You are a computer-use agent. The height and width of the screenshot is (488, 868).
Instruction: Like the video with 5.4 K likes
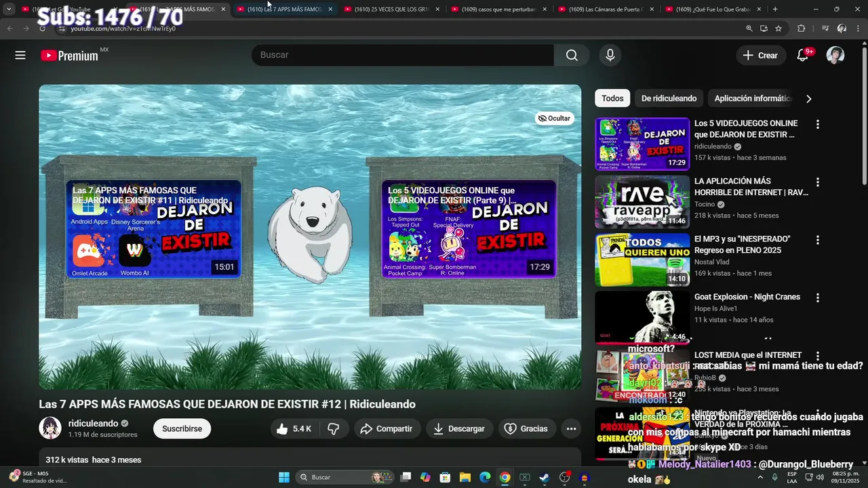[294, 428]
